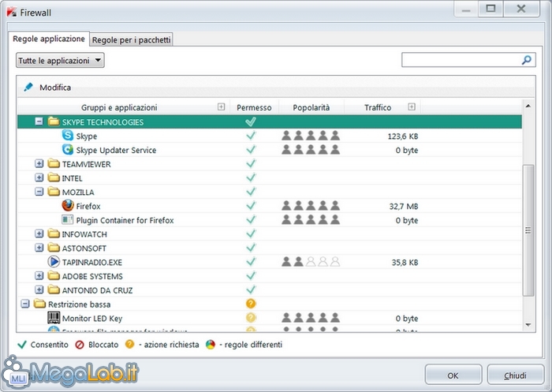
Task: Select the Skype Updater Service row
Action: click(x=270, y=150)
